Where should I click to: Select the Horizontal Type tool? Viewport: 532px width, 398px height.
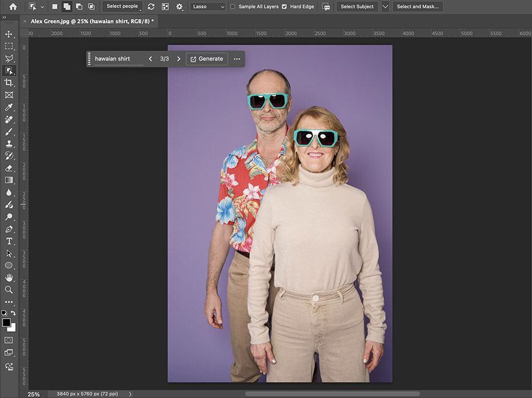click(9, 241)
